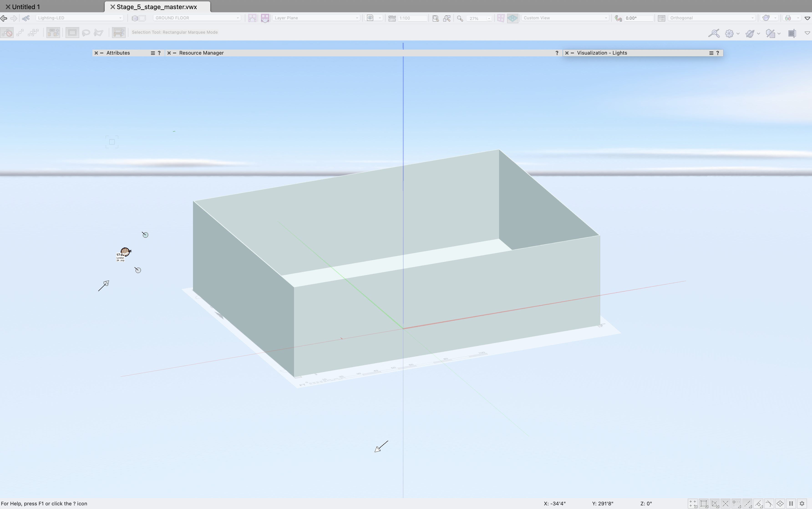Select the Polygon marquee mode
Image resolution: width=812 pixels, height=509 pixels.
pyautogui.click(x=99, y=32)
